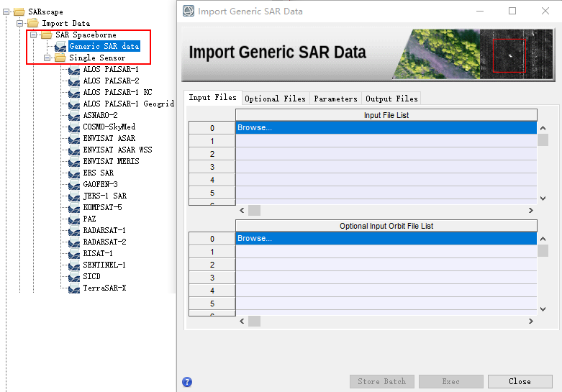Click the Import Generic SAR Data window icon
The width and height of the screenshot is (562, 392).
(x=188, y=11)
